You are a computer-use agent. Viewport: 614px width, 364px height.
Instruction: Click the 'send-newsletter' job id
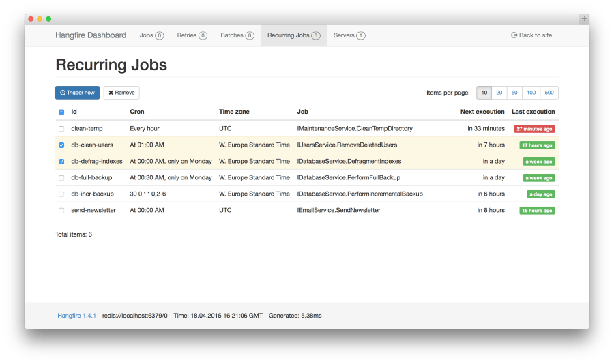(93, 210)
